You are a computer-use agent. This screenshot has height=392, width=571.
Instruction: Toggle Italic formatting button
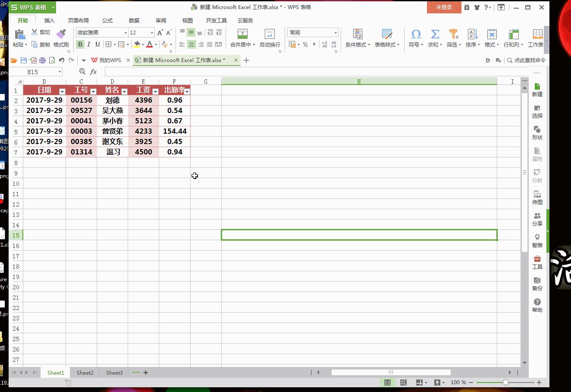pyautogui.click(x=89, y=44)
